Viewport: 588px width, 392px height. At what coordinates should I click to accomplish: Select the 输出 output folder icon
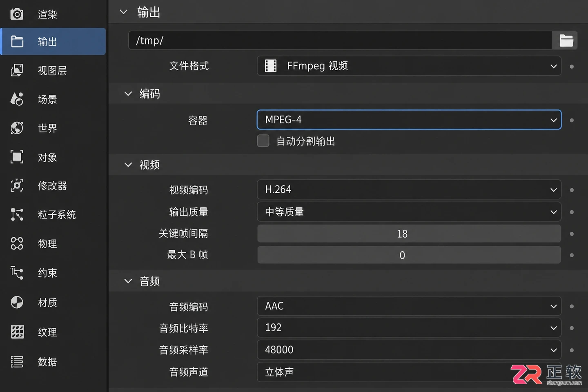17,41
